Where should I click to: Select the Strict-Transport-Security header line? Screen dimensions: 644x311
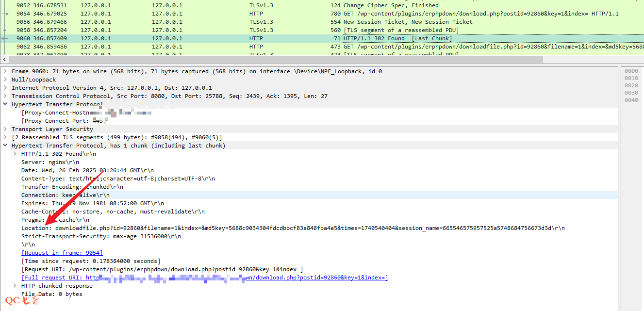(101, 236)
